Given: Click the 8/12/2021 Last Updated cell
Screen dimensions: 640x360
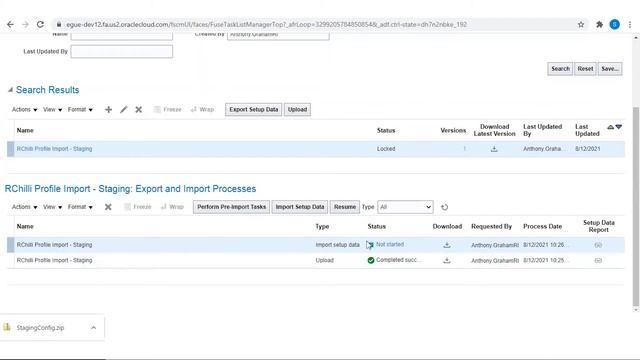Looking at the screenshot, I should pos(588,149).
